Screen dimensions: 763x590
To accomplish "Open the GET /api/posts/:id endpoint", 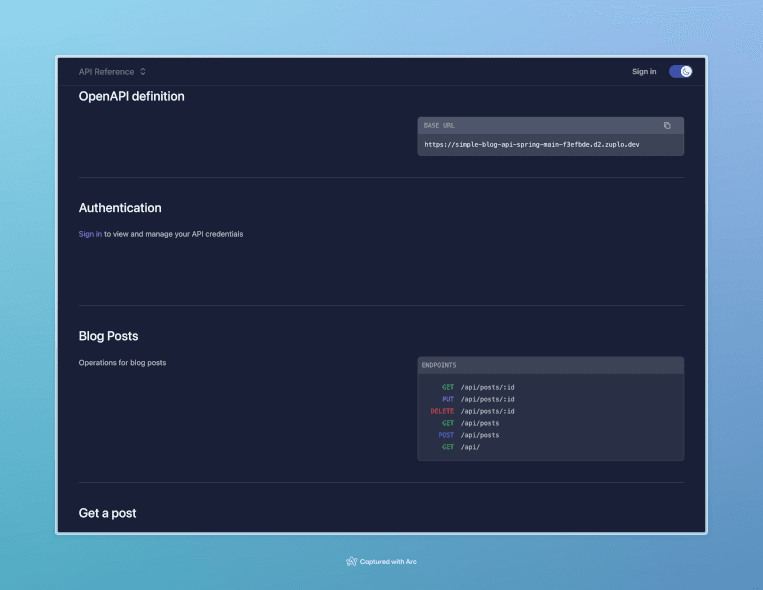I will pos(477,387).
